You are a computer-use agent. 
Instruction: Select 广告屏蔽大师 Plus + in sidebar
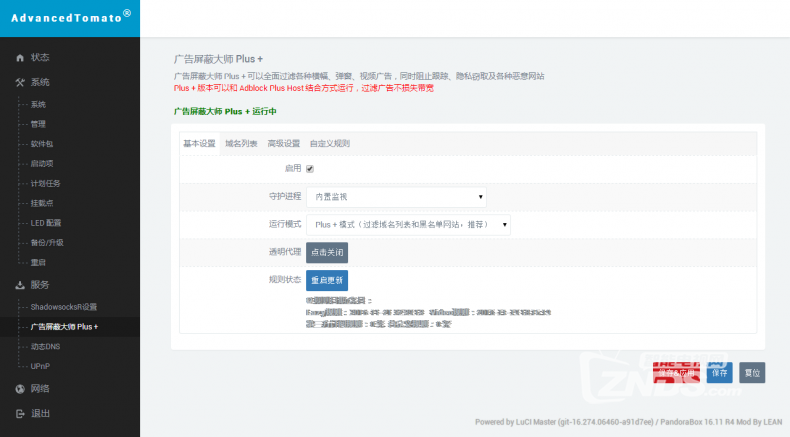point(64,327)
